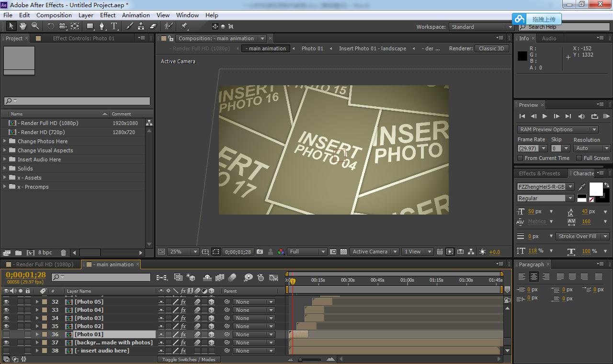
Task: Open the Composition menu
Action: point(54,15)
